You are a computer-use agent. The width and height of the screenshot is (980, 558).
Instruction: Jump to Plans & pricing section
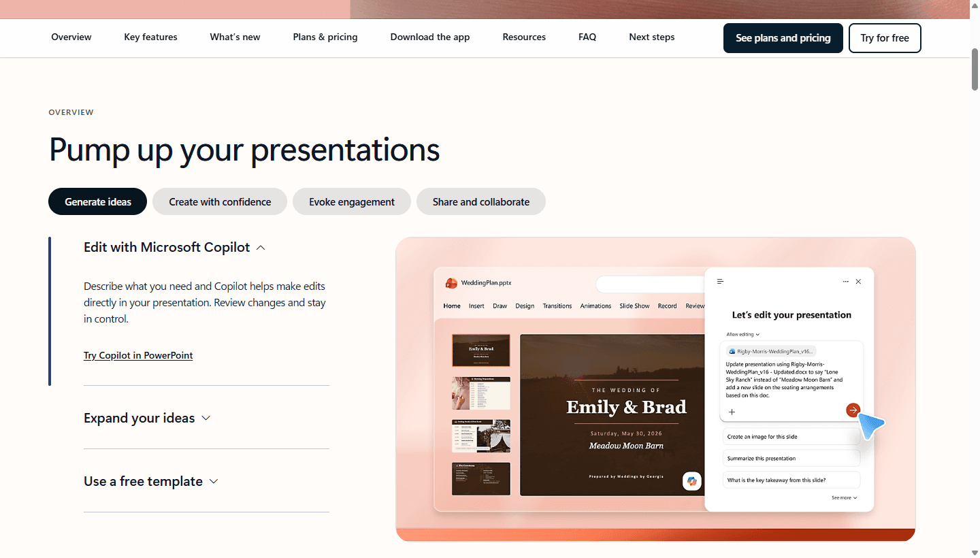coord(325,37)
